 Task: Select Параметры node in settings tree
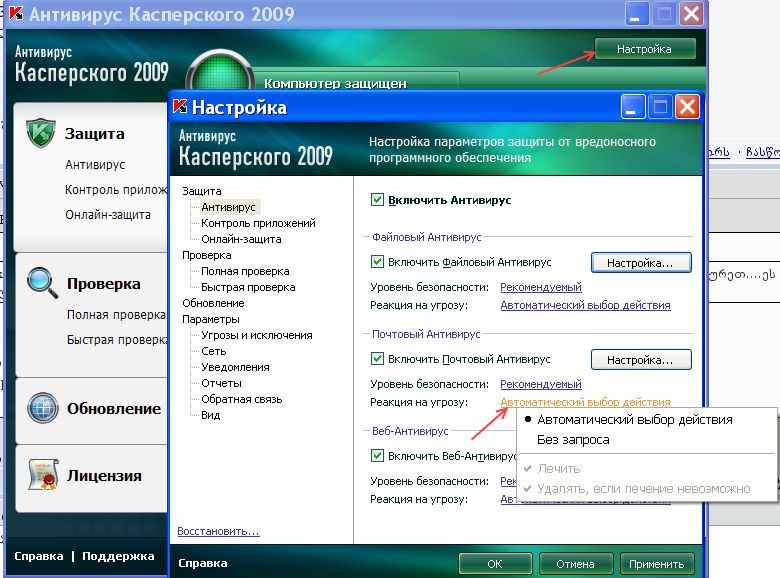point(210,319)
